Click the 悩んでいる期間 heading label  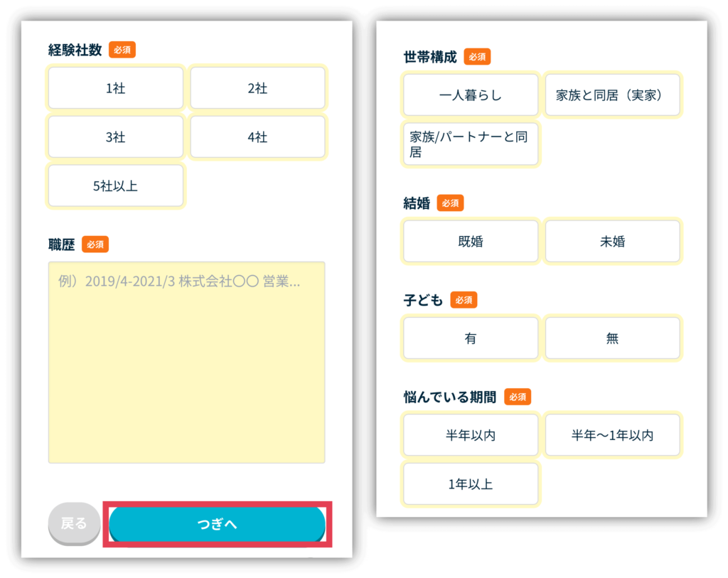click(x=450, y=397)
